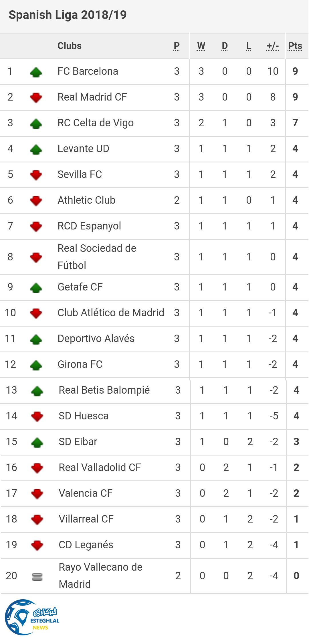Click the Spanish Liga 2018/19 title
This screenshot has height=644, width=309.
(x=68, y=15)
